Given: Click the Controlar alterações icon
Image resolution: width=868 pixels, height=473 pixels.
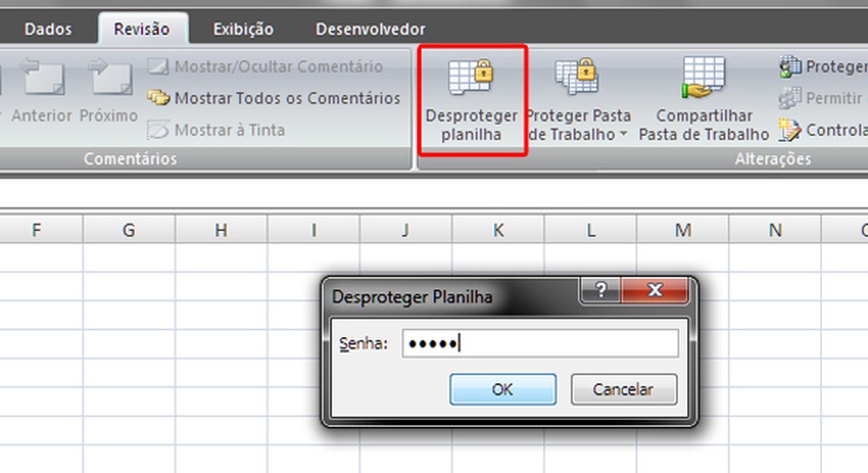Looking at the screenshot, I should 790,130.
